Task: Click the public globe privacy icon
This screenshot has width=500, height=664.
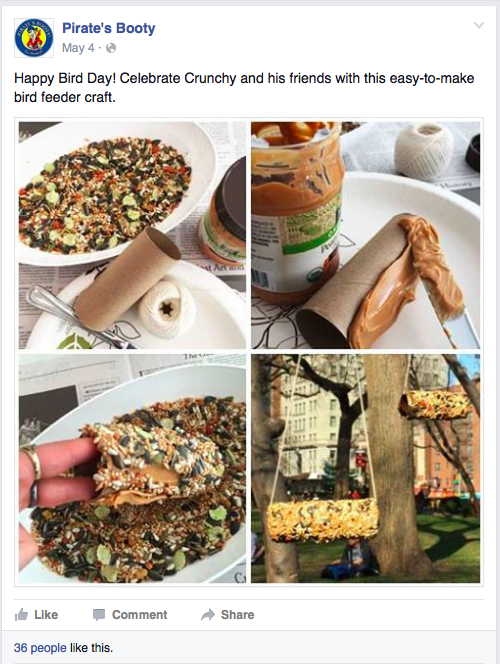Action: click(111, 48)
